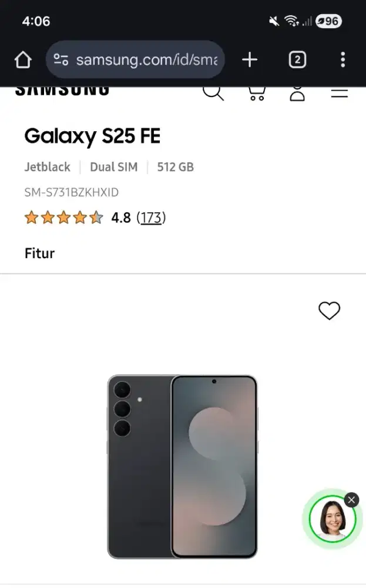Open the live chat assistant bubble

[x=330, y=517]
